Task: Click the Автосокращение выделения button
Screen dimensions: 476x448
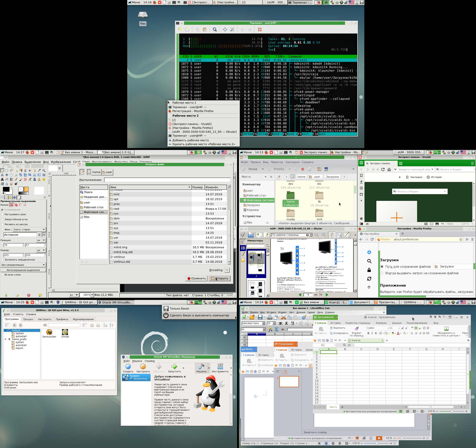Action: (23, 270)
